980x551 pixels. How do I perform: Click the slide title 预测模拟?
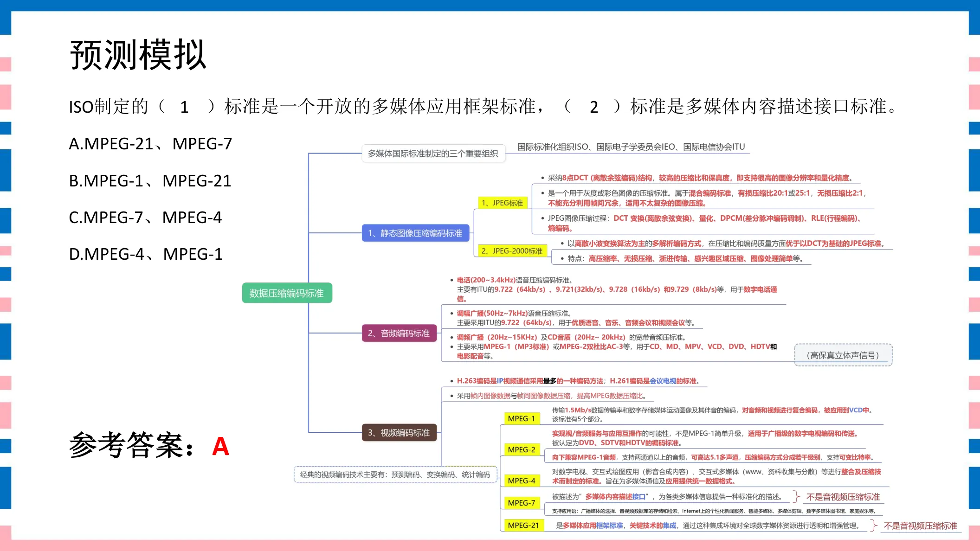coord(138,55)
